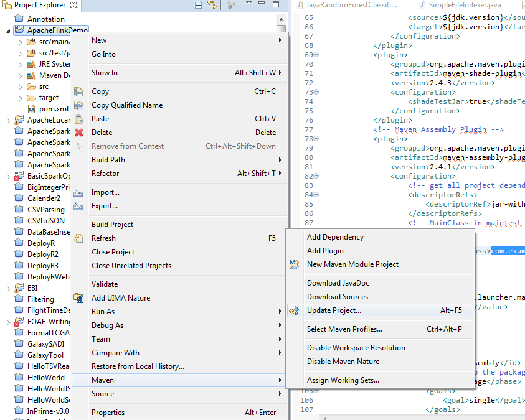Toggle the Link with Editor icon
This screenshot has width=525, height=420.
tap(212, 6)
